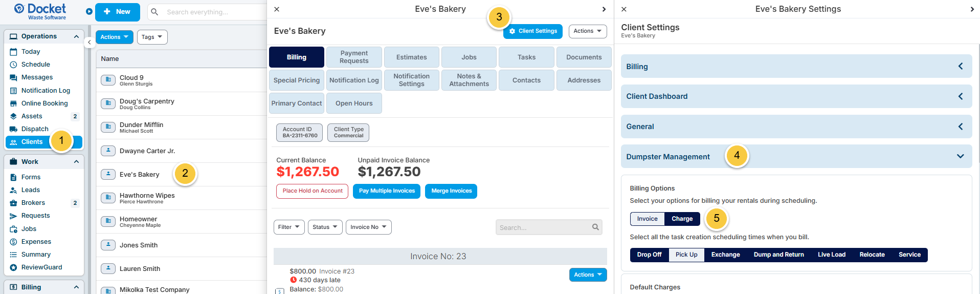Toggle the Pick Up scheduling time

pos(686,255)
